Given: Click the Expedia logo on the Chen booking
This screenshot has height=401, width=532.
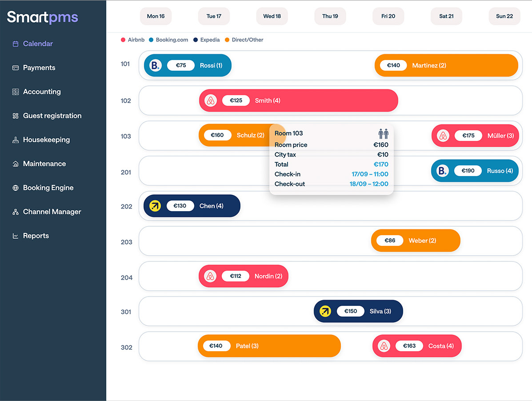Looking at the screenshot, I should (155, 205).
